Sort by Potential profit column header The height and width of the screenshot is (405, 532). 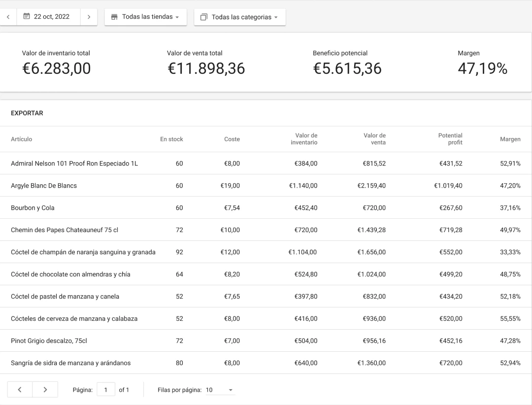pyautogui.click(x=450, y=139)
